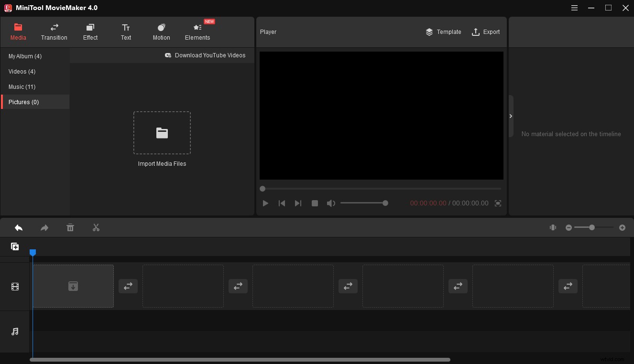The height and width of the screenshot is (364, 634).
Task: Click the add-media-to-timeline icon
Action: point(15,246)
